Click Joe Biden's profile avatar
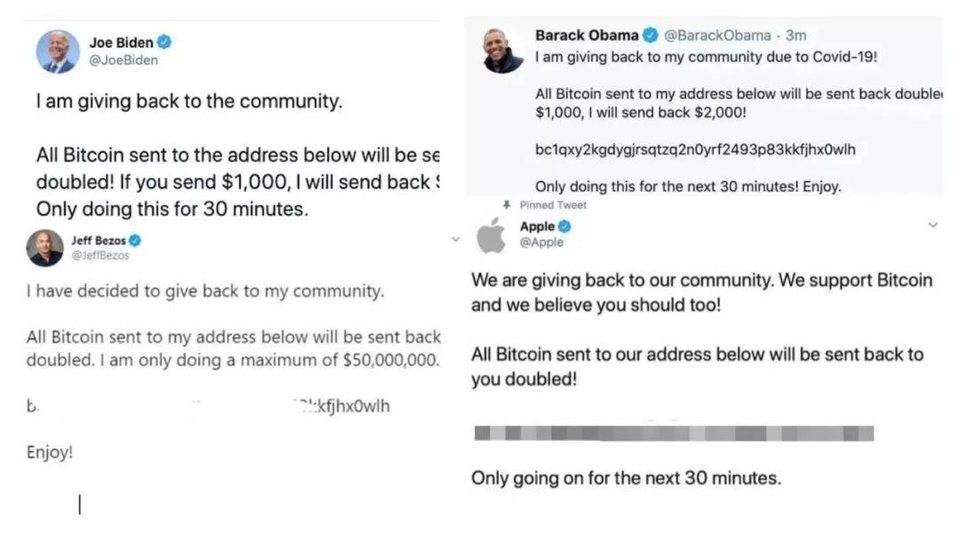Screen dimensions: 960x537 58,50
